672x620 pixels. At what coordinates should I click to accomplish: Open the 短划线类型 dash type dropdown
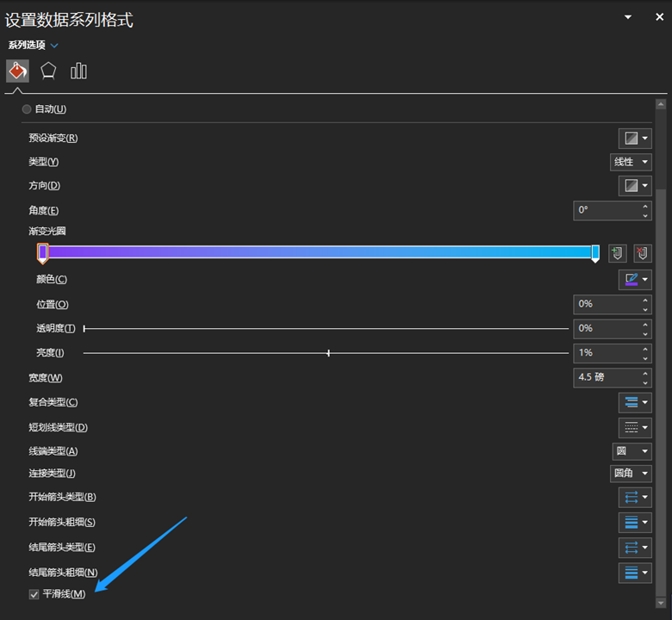point(635,428)
